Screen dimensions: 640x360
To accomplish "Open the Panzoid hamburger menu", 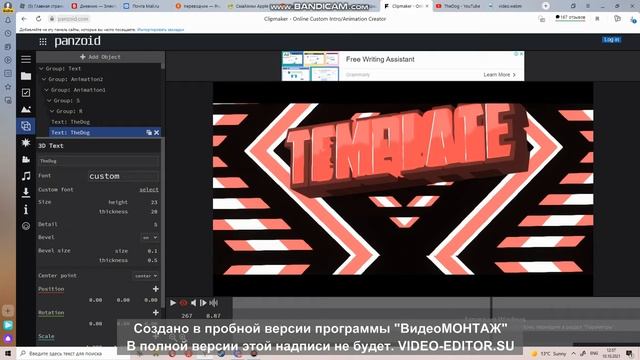I will pos(26,59).
